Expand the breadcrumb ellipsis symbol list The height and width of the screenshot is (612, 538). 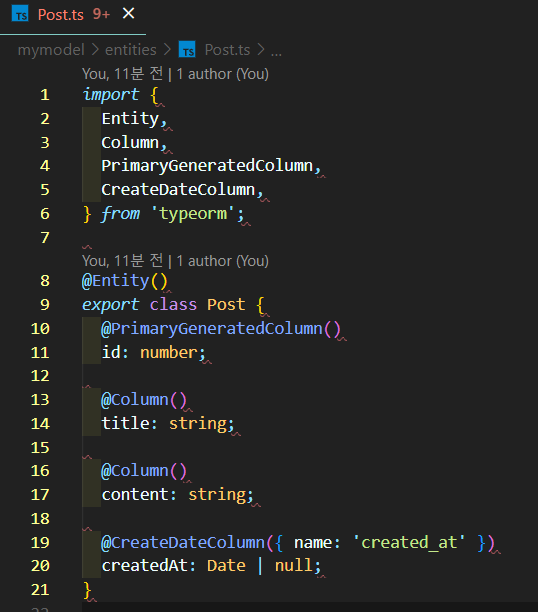click(276, 52)
